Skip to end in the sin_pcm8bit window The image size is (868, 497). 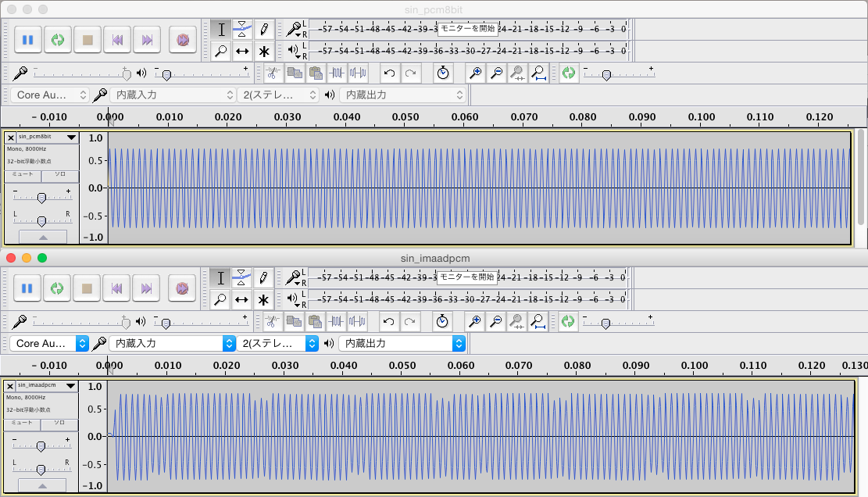pos(147,40)
